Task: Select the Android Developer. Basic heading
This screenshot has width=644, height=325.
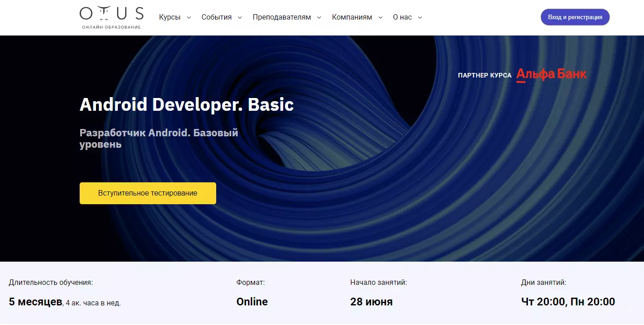Action: click(x=187, y=105)
